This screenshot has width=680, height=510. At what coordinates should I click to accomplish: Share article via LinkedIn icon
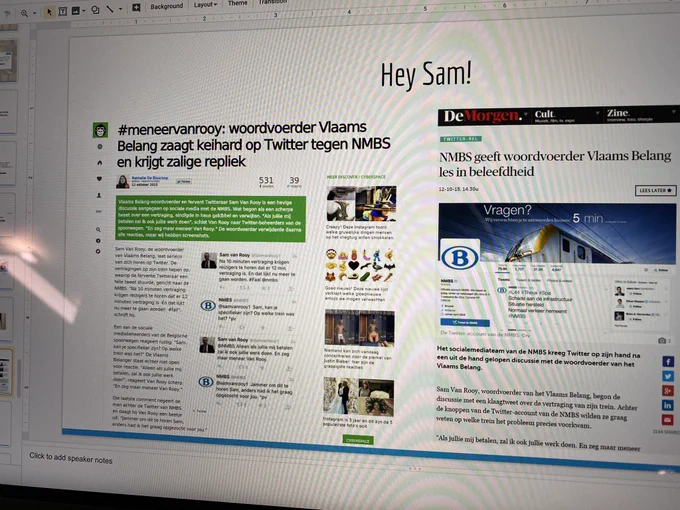(x=667, y=405)
